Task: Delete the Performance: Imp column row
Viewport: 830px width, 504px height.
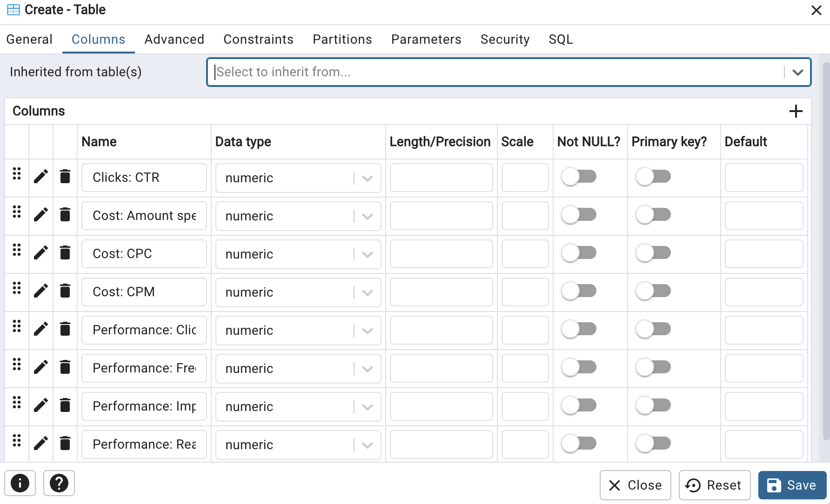Action: point(65,405)
